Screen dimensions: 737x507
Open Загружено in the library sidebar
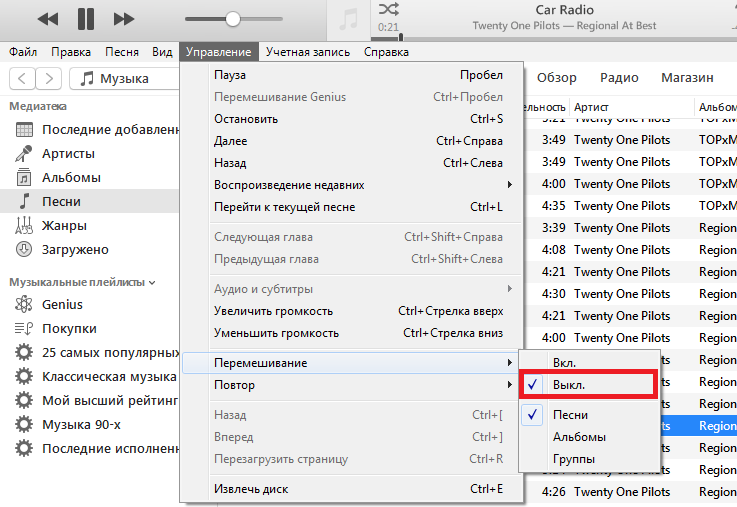click(90, 250)
